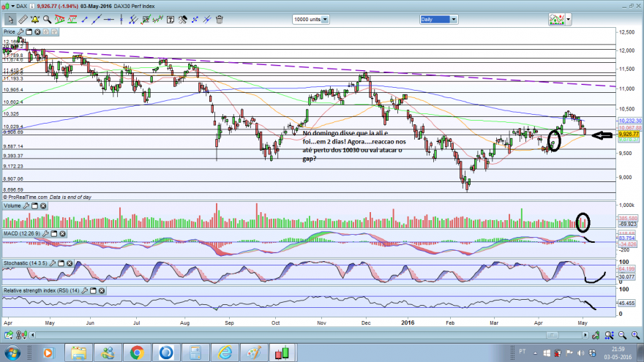Open Stochastic panel wrench settings
The image size is (644, 362).
(53, 263)
